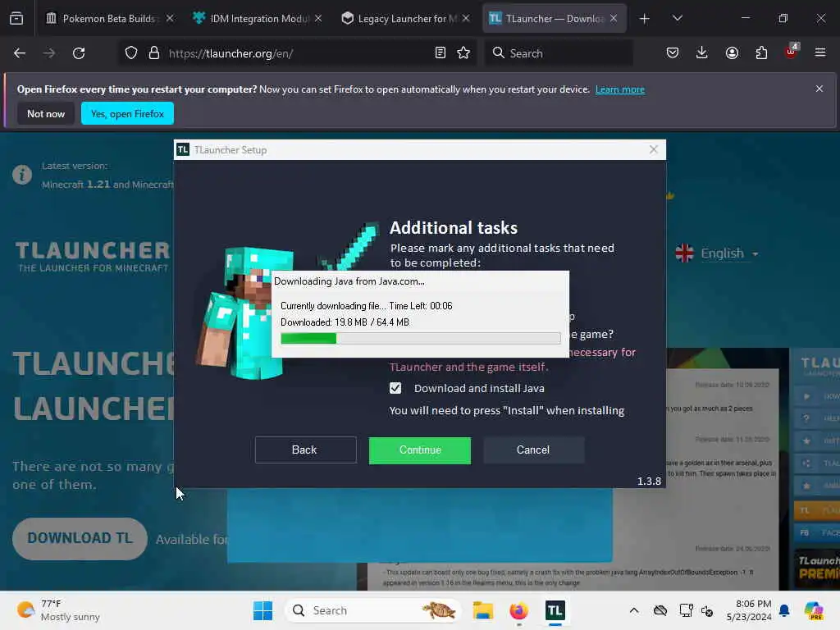Viewport: 840px width, 630px height.
Task: Click Java download progress bar
Action: (x=421, y=338)
